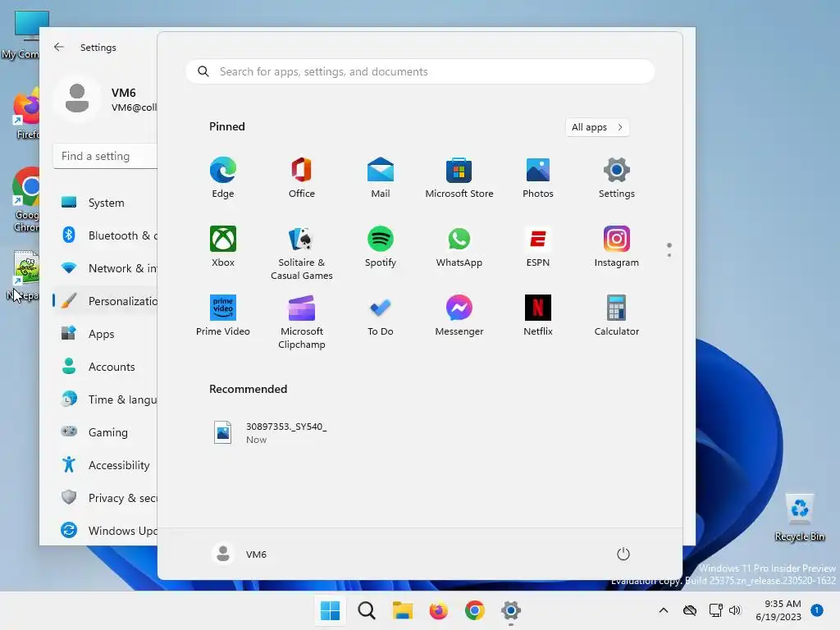Screen dimensions: 840x630
Task: Open Prime Video app
Action: 223,316
